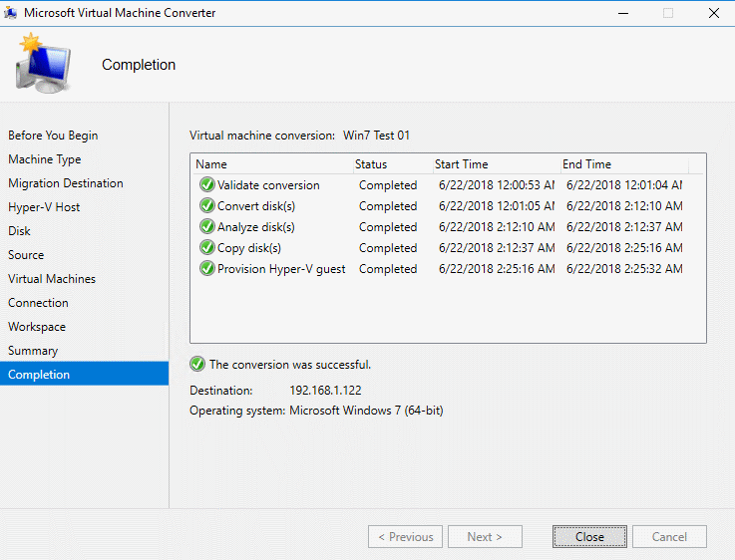735x560 pixels.
Task: Click the destination IP 192.168.1.122
Action: pyautogui.click(x=325, y=390)
